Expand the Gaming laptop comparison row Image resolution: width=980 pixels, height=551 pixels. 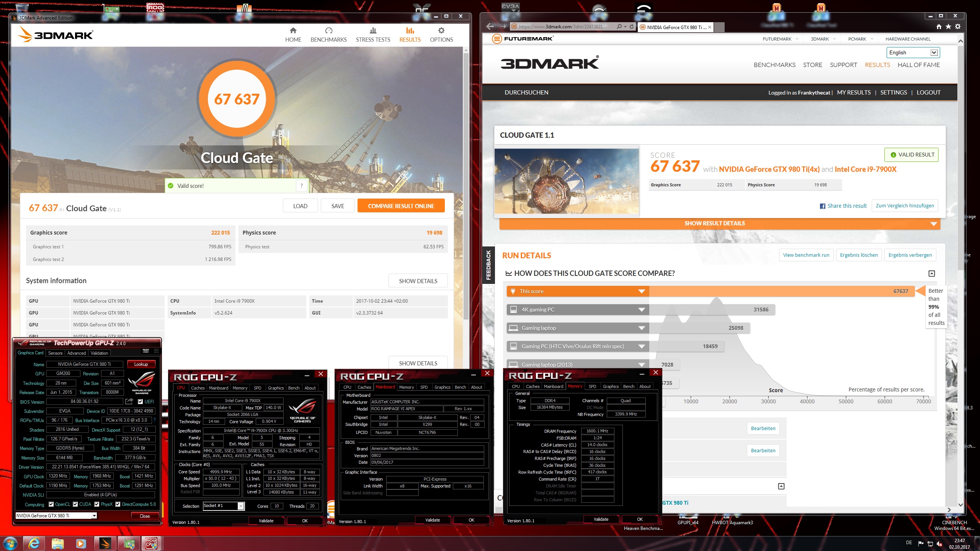pos(642,328)
